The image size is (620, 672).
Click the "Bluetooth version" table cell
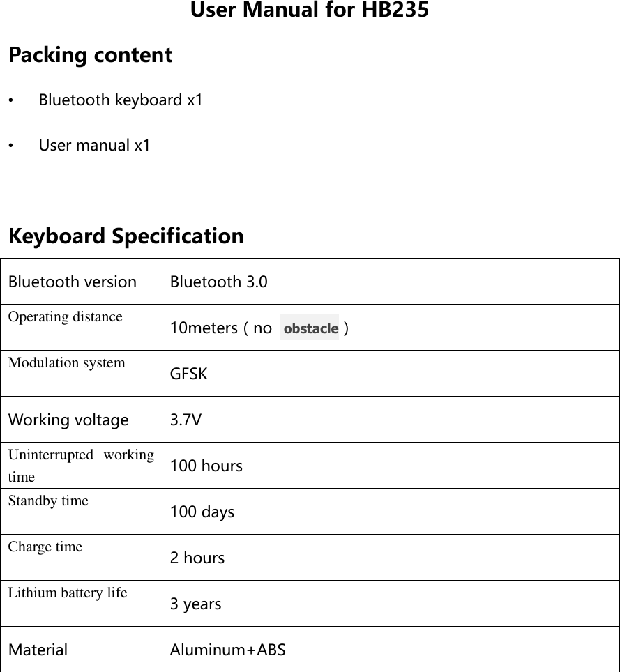coord(73,282)
